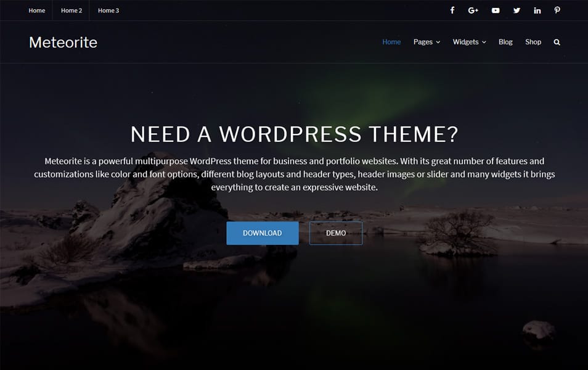
Task: Expand the Pages dropdown menu
Action: 423,42
